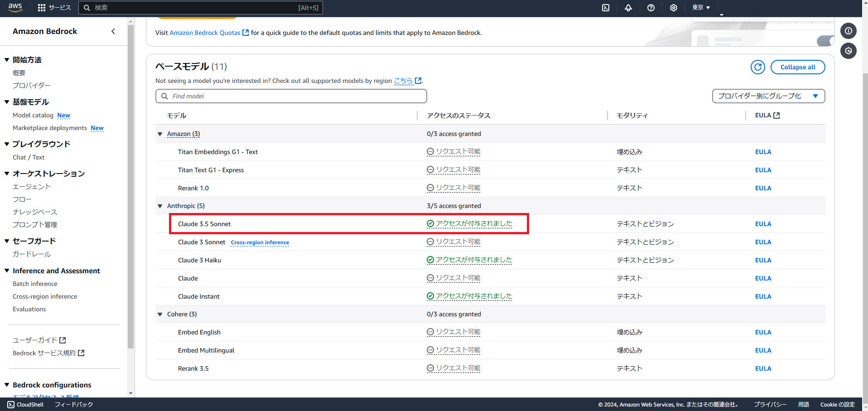Open the notifications bell
Screen dimensions: 868x411
[628, 8]
